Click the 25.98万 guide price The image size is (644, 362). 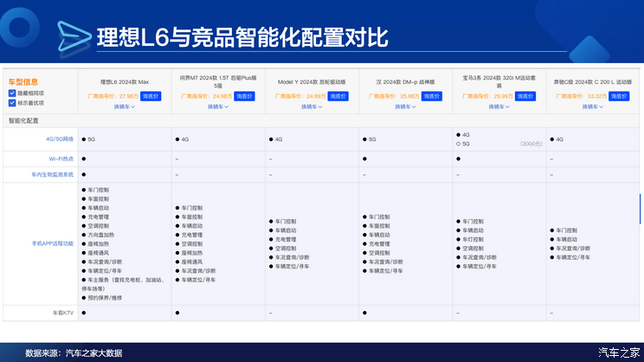[409, 96]
